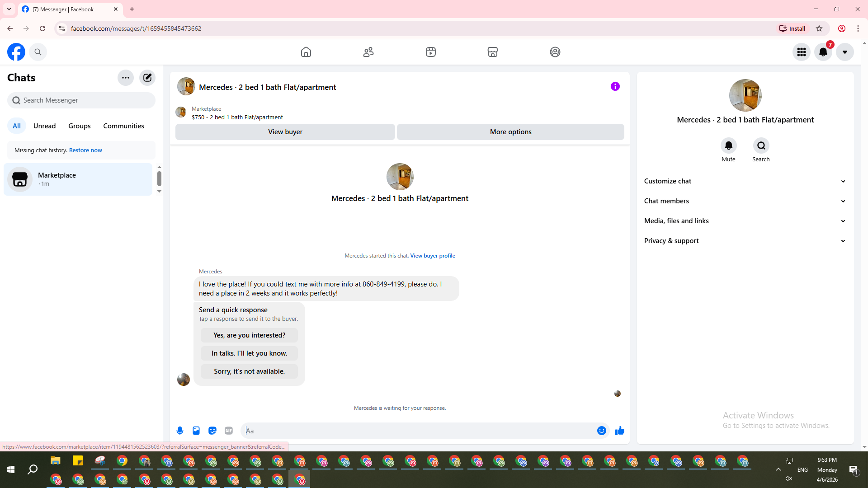
Task: Click the View buyer button
Action: point(285,132)
